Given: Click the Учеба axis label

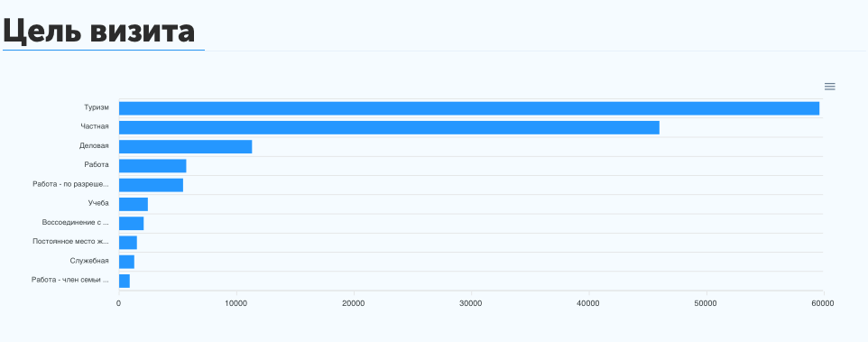Looking at the screenshot, I should pyautogui.click(x=98, y=203).
